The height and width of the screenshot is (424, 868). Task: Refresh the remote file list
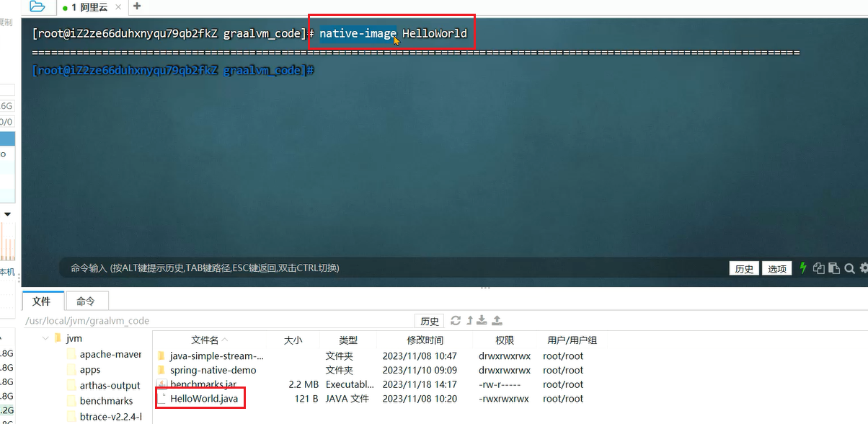455,321
